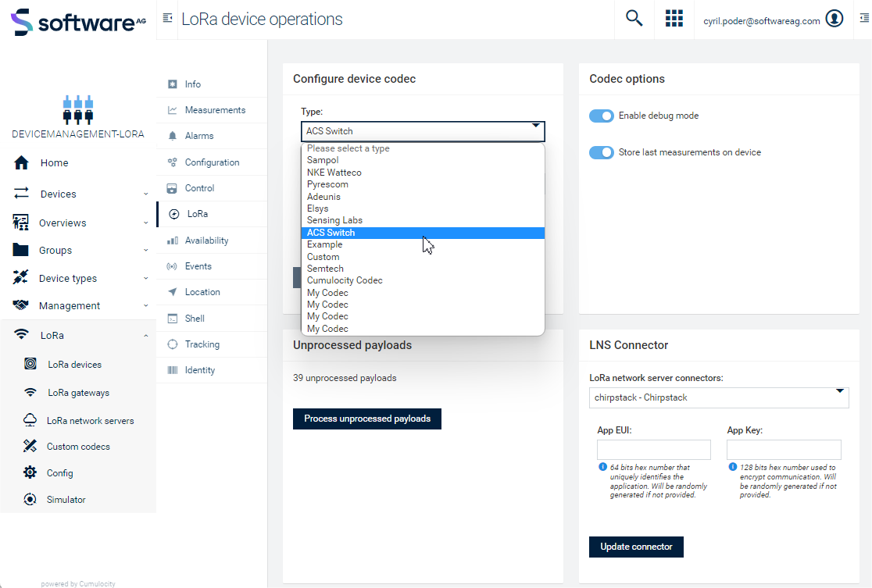Screen dimensions: 872x588
Task: Click the Config gear icon
Action: pos(30,472)
